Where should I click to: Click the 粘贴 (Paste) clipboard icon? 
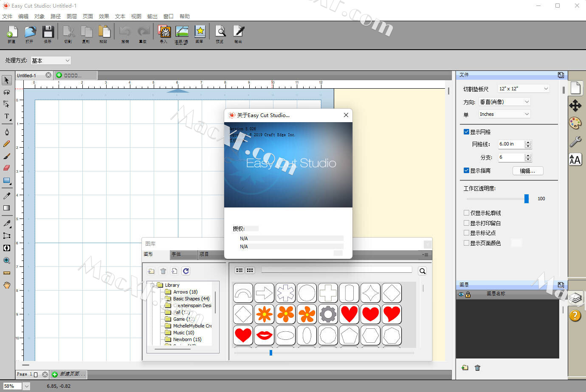click(104, 32)
